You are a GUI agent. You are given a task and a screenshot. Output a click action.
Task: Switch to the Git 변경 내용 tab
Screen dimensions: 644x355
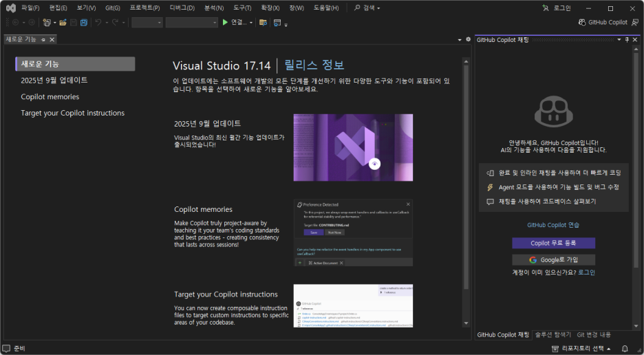[594, 335]
